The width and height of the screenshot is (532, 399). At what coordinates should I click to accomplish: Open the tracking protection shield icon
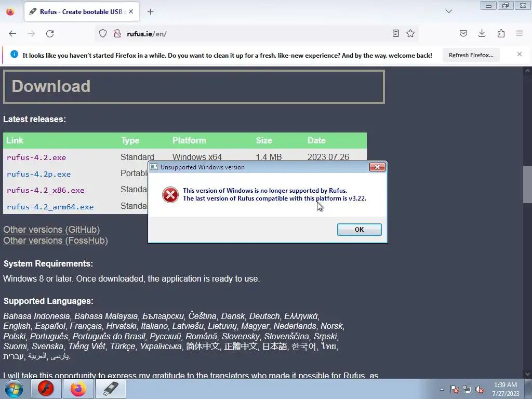pos(103,33)
